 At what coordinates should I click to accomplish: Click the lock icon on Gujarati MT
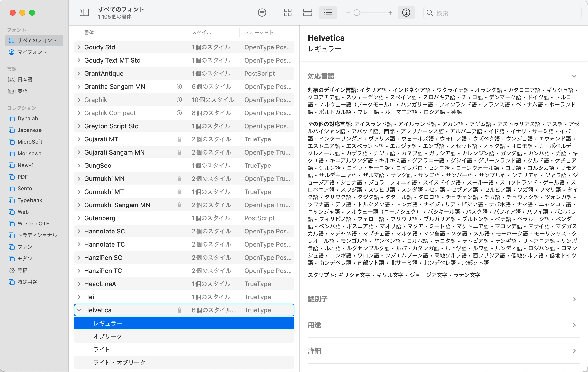(x=179, y=139)
